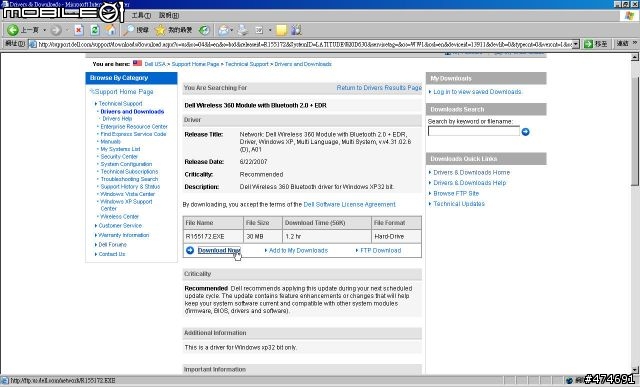Open the Help (說明) menu
Viewport: 640px width, 387px height.
tap(169, 16)
